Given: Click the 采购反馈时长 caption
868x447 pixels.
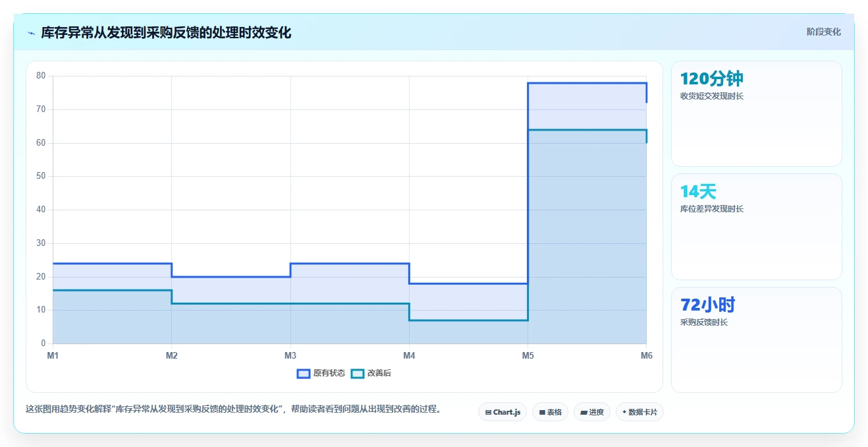Looking at the screenshot, I should (704, 322).
